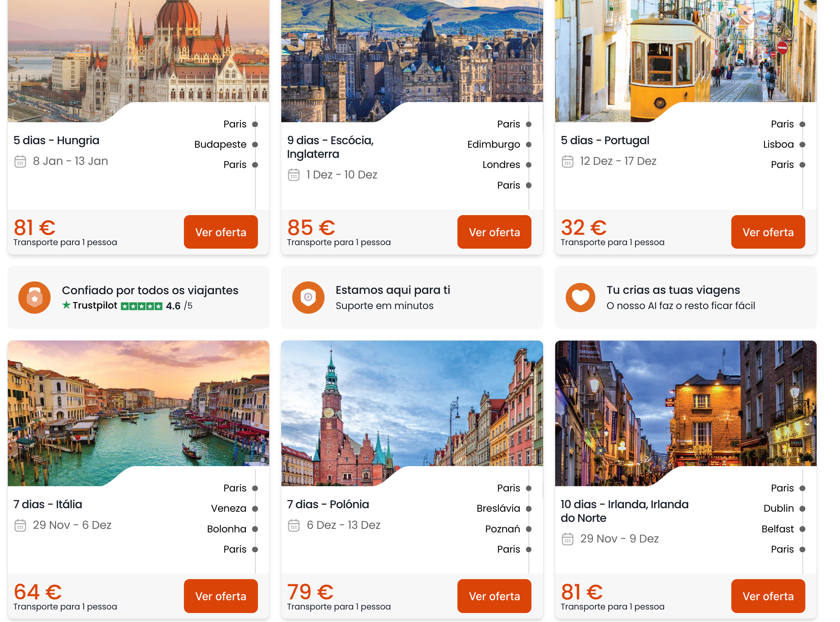This screenshot has width=840, height=622.
Task: Click the Edimburgo route stop dot
Action: click(529, 145)
